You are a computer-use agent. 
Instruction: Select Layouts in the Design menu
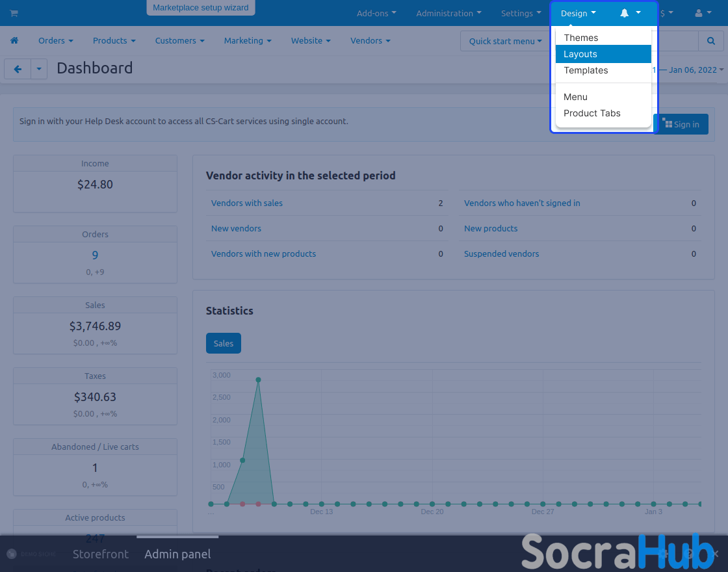pos(580,54)
